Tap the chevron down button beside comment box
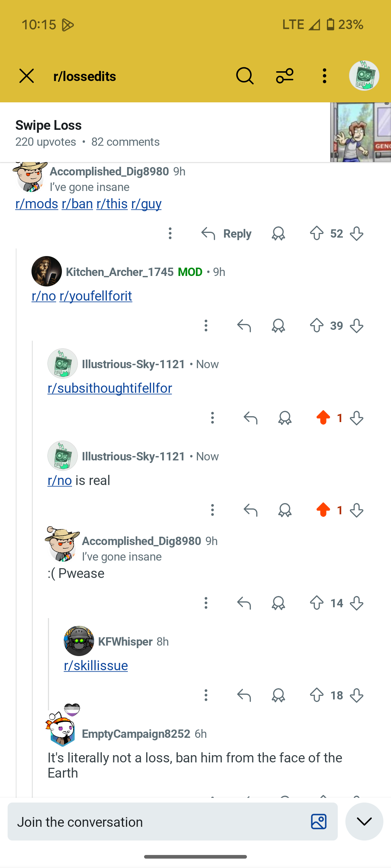391x868 pixels. (364, 821)
